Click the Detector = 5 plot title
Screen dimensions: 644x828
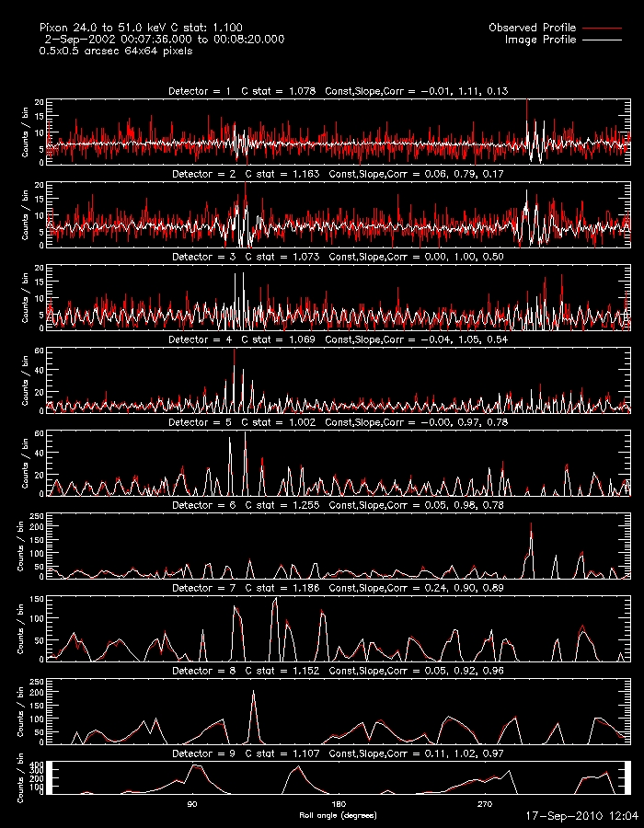tap(338, 422)
